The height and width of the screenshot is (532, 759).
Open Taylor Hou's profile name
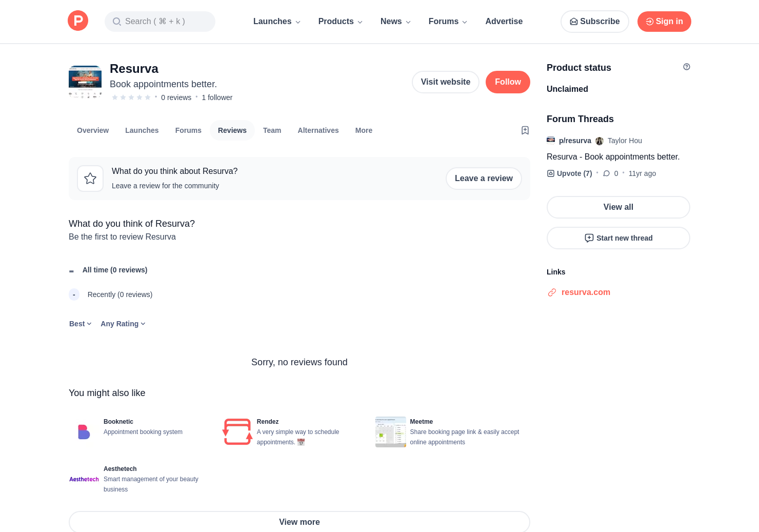(625, 141)
